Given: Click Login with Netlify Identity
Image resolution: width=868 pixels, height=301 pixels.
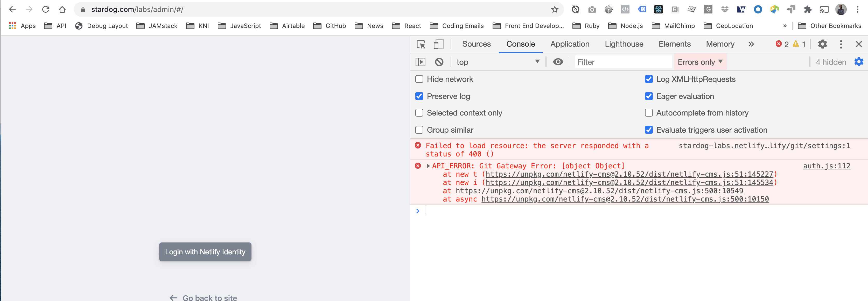Looking at the screenshot, I should tap(205, 252).
